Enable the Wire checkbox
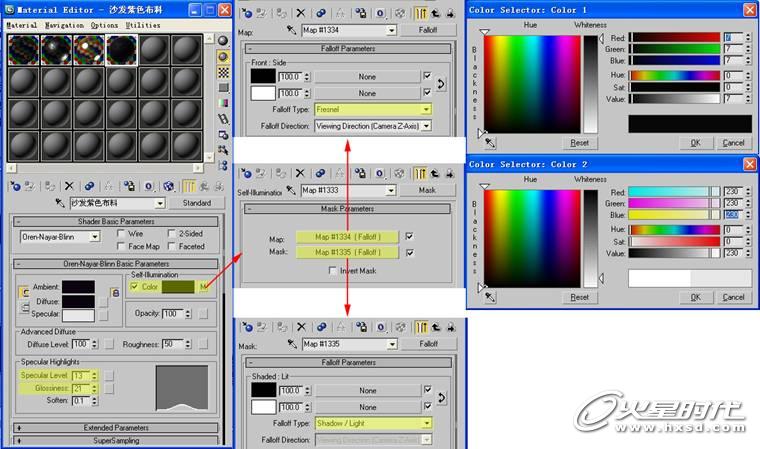This screenshot has height=449, width=760. click(x=121, y=233)
